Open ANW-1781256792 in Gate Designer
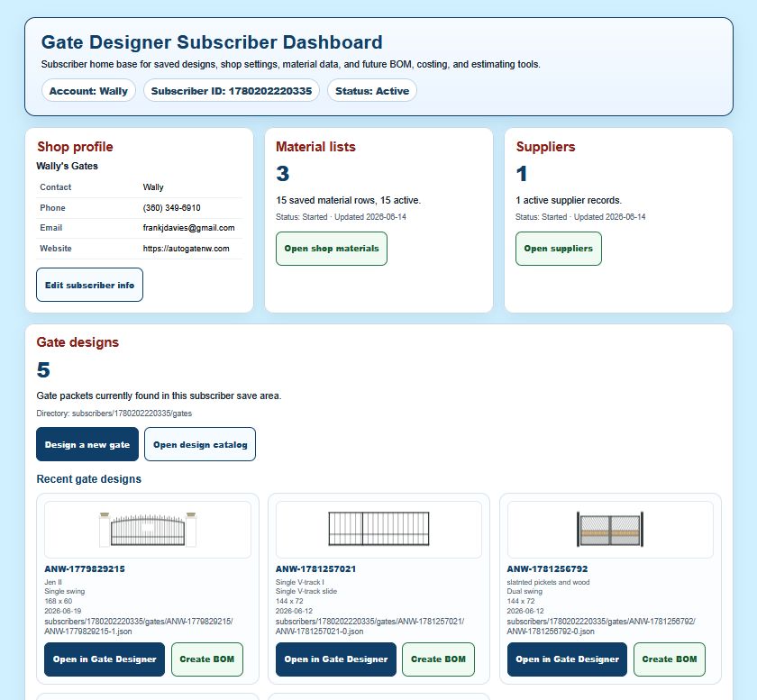Viewport: 757px width, 700px height. pyautogui.click(x=567, y=659)
